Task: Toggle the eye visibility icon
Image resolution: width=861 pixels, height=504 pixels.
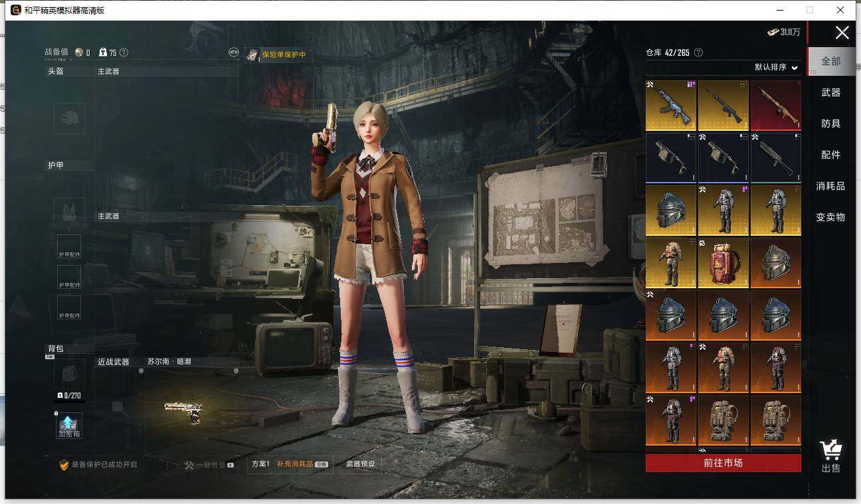Action: pyautogui.click(x=234, y=52)
